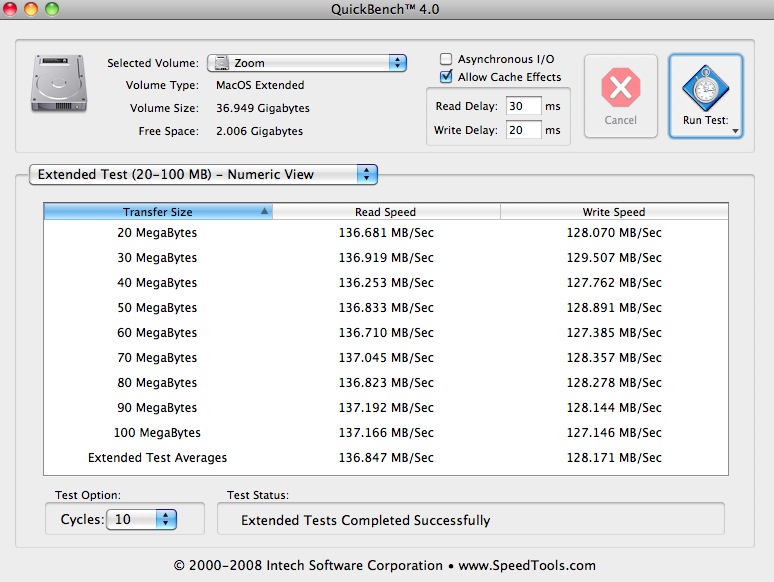The width and height of the screenshot is (774, 582).
Task: Click write speed 129.507 MB/Sec
Action: point(614,258)
